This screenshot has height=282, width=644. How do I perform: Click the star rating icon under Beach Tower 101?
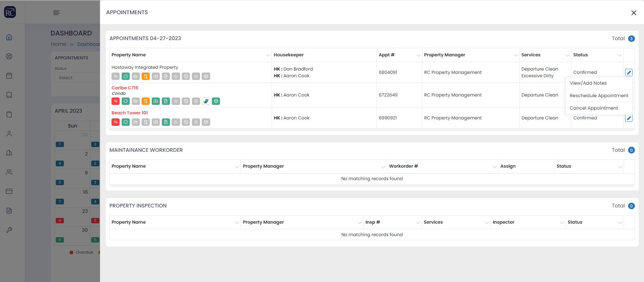click(x=176, y=122)
